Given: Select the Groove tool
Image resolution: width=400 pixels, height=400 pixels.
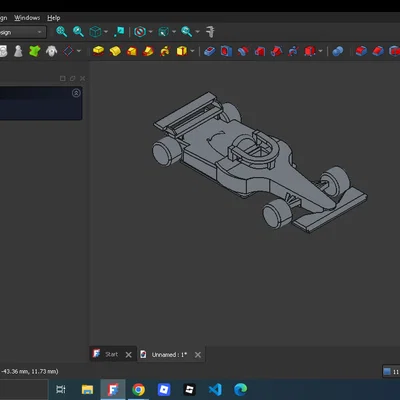Looking at the screenshot, I should pos(243,51).
